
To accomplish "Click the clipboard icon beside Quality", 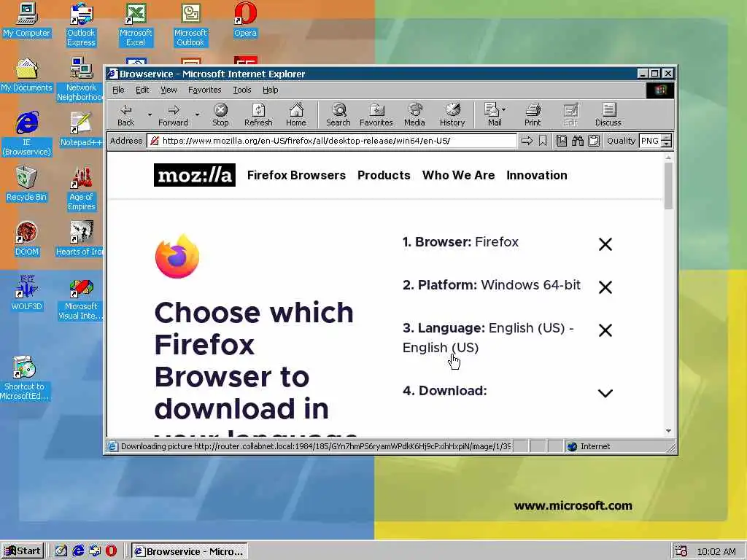I will tap(594, 141).
